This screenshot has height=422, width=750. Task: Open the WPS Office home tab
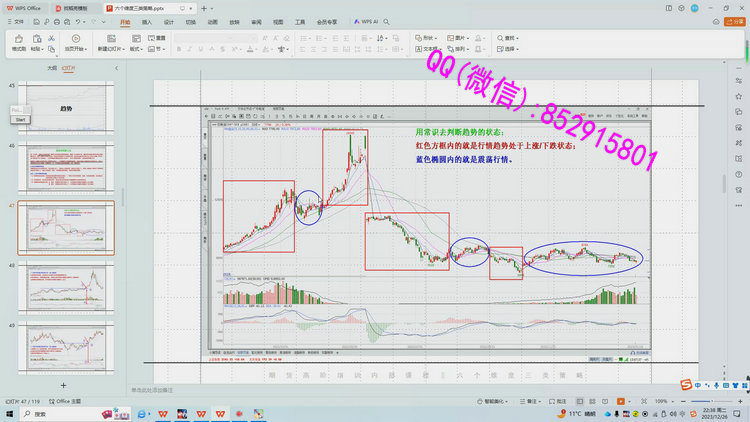[x=22, y=7]
